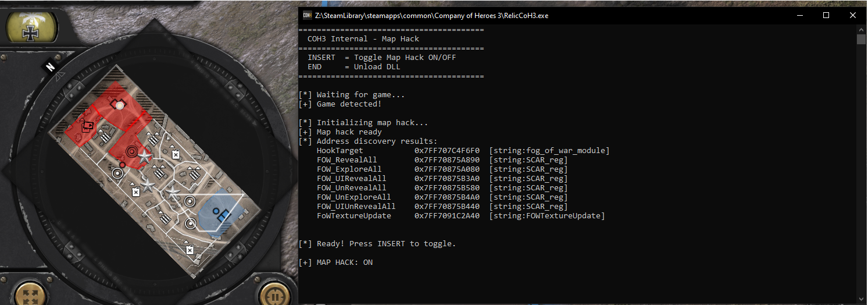The image size is (868, 305).
Task: Click '[string:FOWTextureUpdate]' text
Action: coord(547,216)
